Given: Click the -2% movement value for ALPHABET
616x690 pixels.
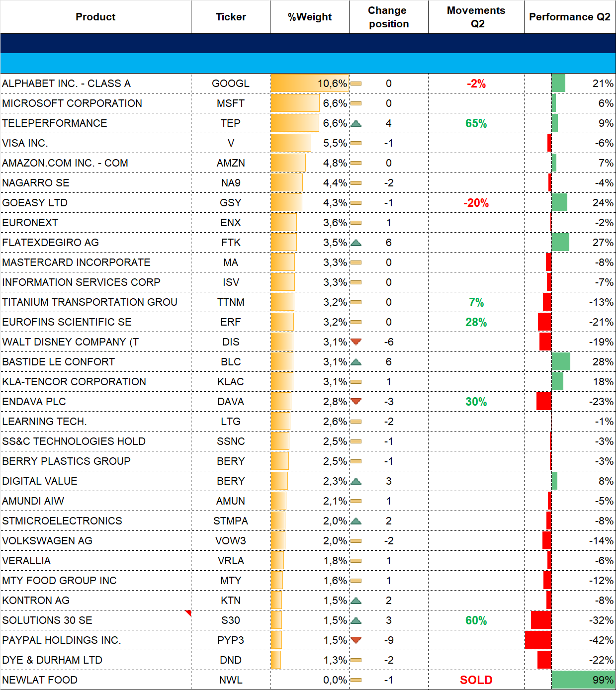Looking at the screenshot, I should [x=476, y=84].
